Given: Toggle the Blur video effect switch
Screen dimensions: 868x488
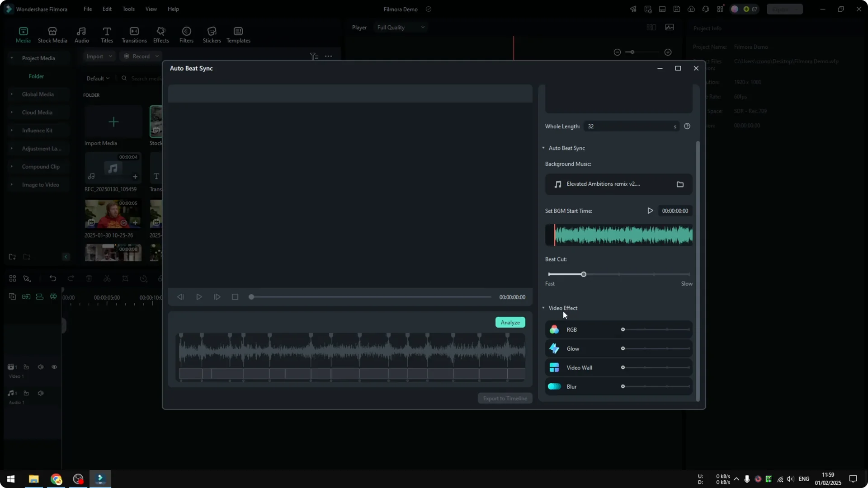Looking at the screenshot, I should tap(555, 386).
